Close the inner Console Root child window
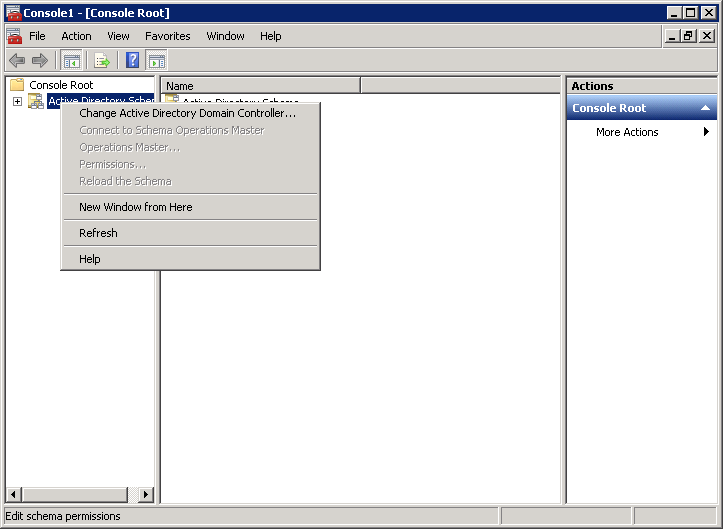 [706, 36]
